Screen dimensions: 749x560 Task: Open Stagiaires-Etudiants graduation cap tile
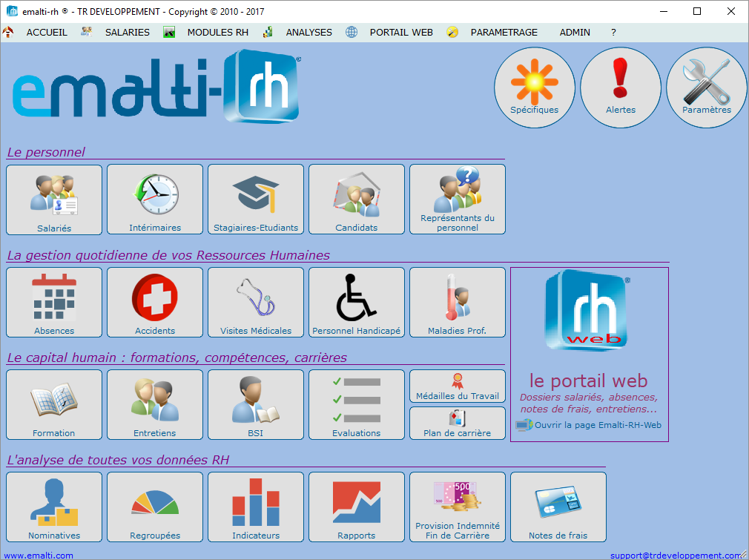[x=256, y=200]
